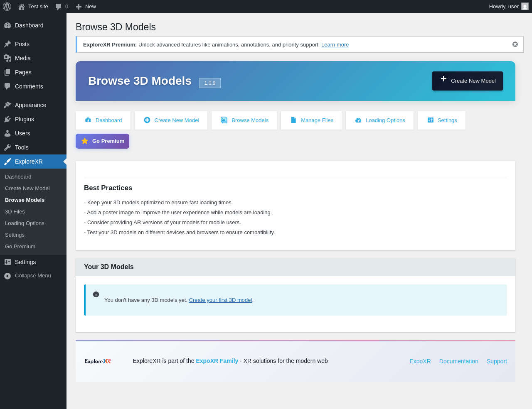532x409 pixels.
Task: Click the ExploreXR brush icon in sidebar
Action: (x=7, y=162)
